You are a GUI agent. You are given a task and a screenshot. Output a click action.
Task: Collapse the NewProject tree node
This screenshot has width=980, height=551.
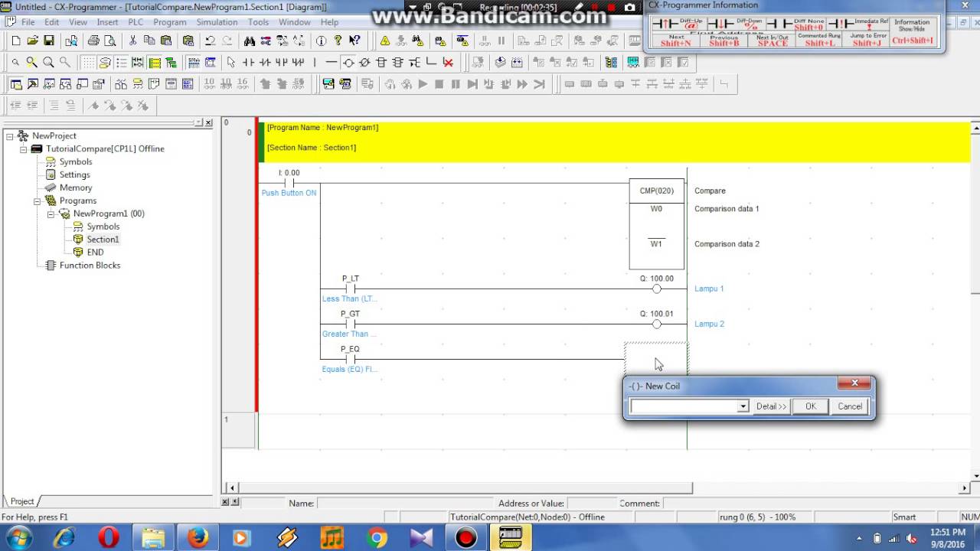tap(10, 135)
